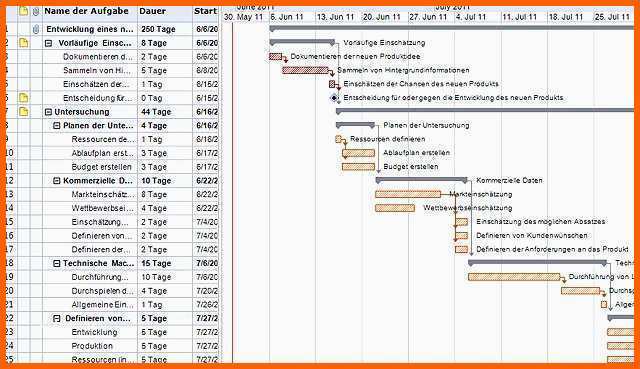Collapse the Definieren von... group
This screenshot has height=369, width=640.
[57, 319]
